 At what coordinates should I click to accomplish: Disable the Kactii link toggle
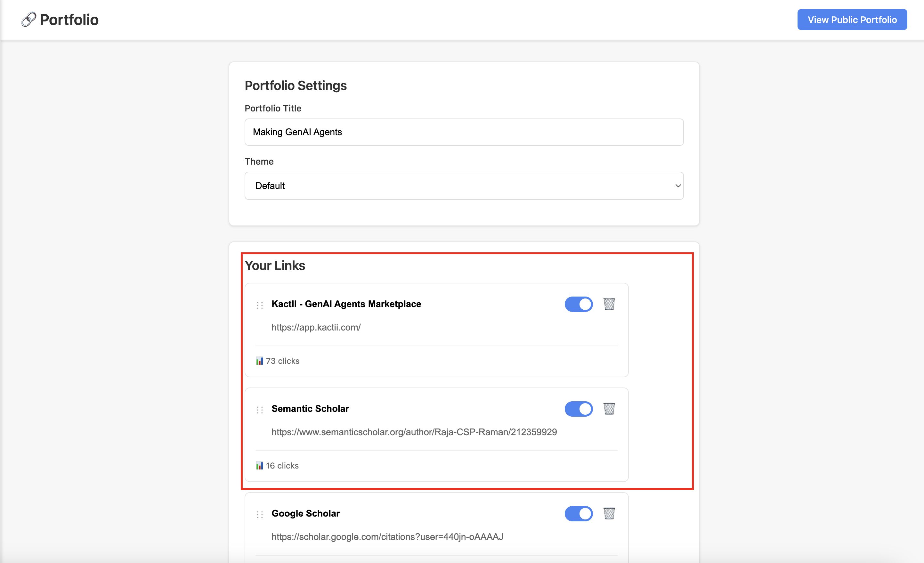point(579,304)
